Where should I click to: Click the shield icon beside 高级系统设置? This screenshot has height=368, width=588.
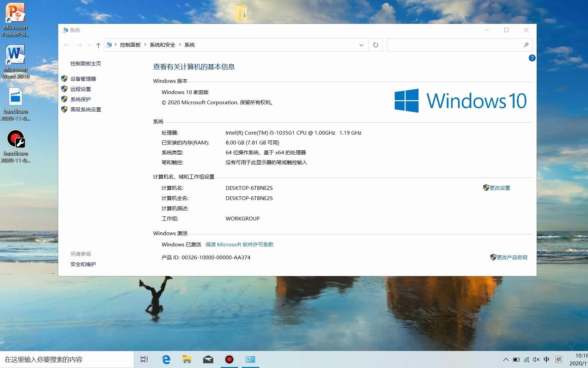[x=64, y=109]
